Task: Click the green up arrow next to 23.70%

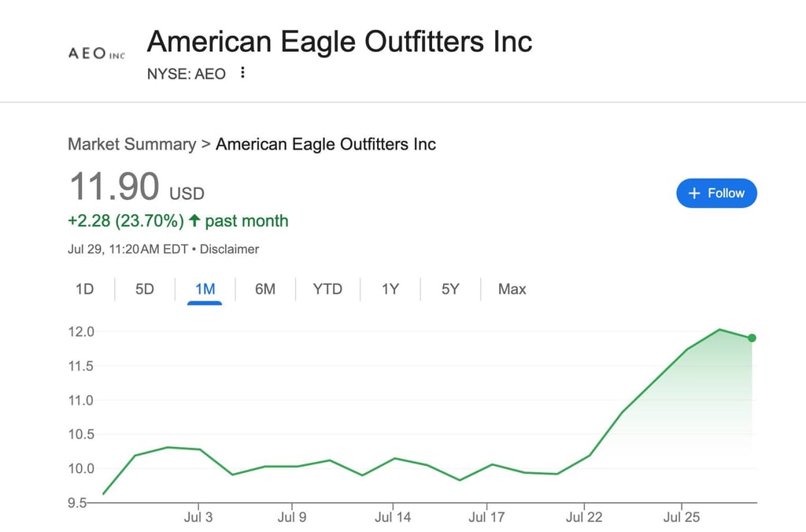Action: coord(194,220)
